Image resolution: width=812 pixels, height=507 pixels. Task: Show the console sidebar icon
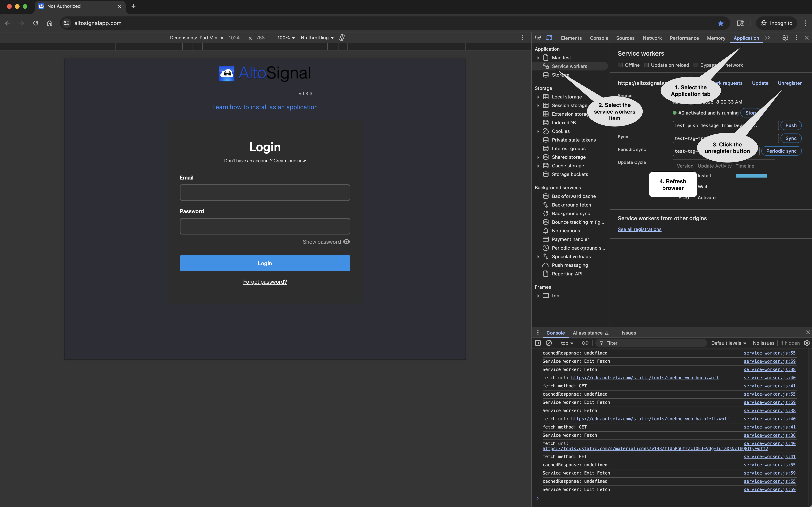click(x=538, y=343)
